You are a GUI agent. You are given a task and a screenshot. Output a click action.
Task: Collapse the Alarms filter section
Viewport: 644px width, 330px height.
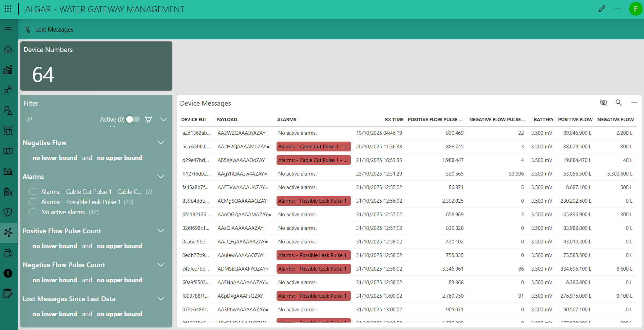point(161,177)
